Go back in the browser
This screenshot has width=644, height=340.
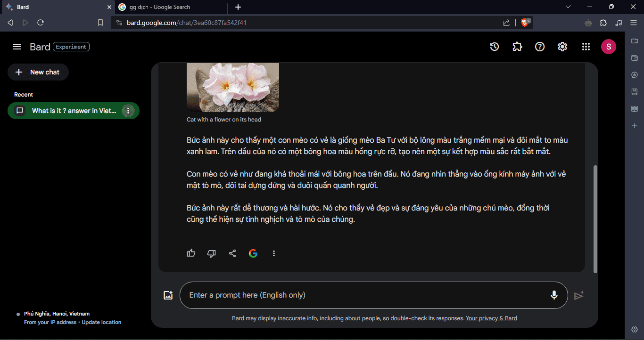tap(10, 23)
